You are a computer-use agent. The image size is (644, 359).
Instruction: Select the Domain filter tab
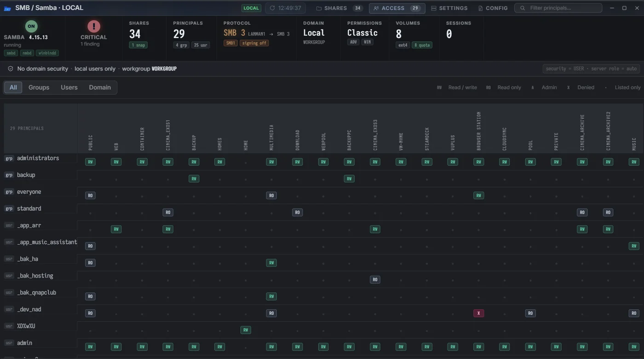click(x=100, y=87)
